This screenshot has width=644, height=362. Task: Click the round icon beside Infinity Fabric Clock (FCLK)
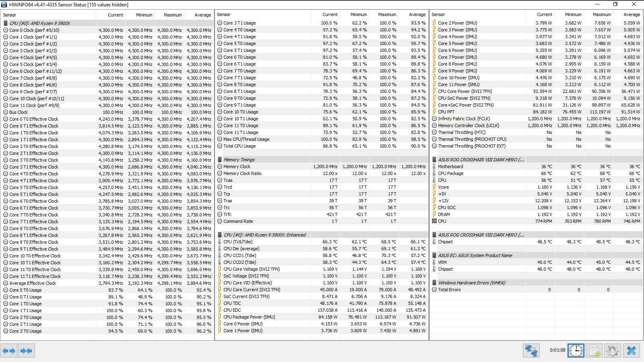click(x=434, y=119)
